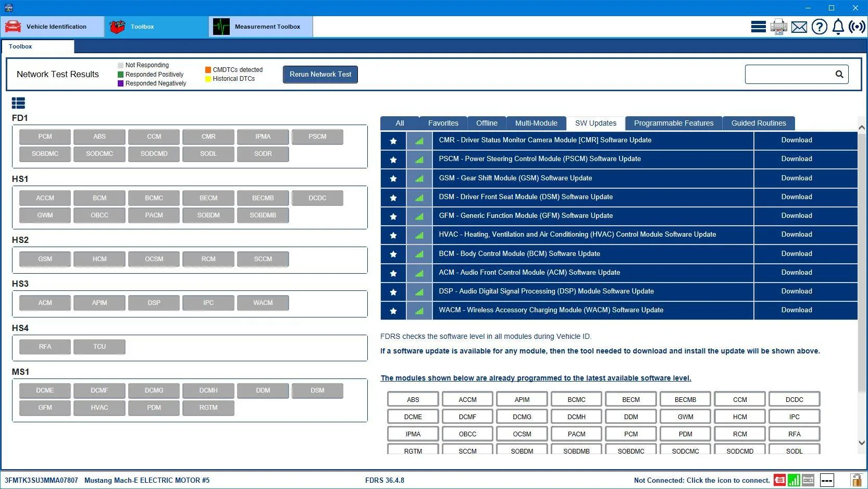Toggle favorite star for CMR software update
Image resolution: width=868 pixels, height=489 pixels.
click(x=393, y=141)
